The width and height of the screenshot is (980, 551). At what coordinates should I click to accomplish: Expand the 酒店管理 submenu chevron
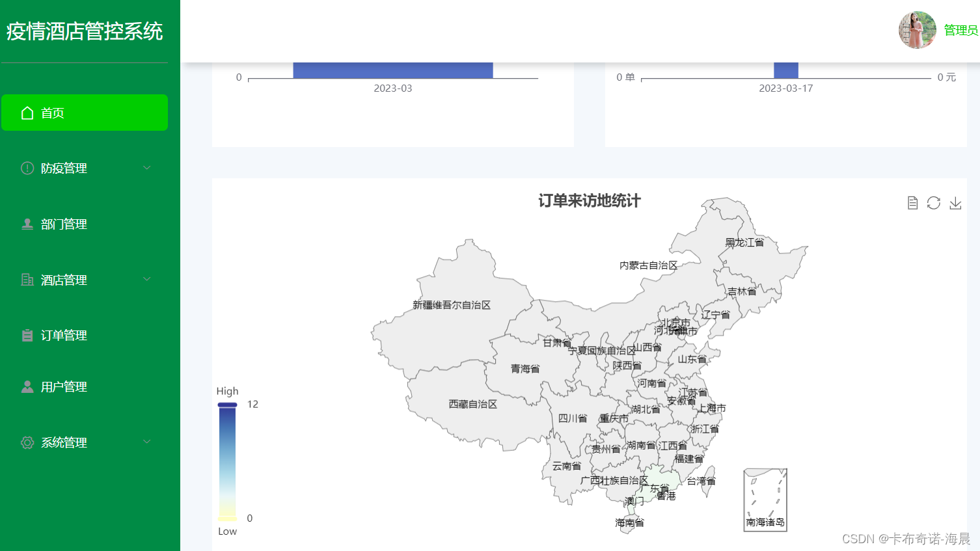click(147, 280)
